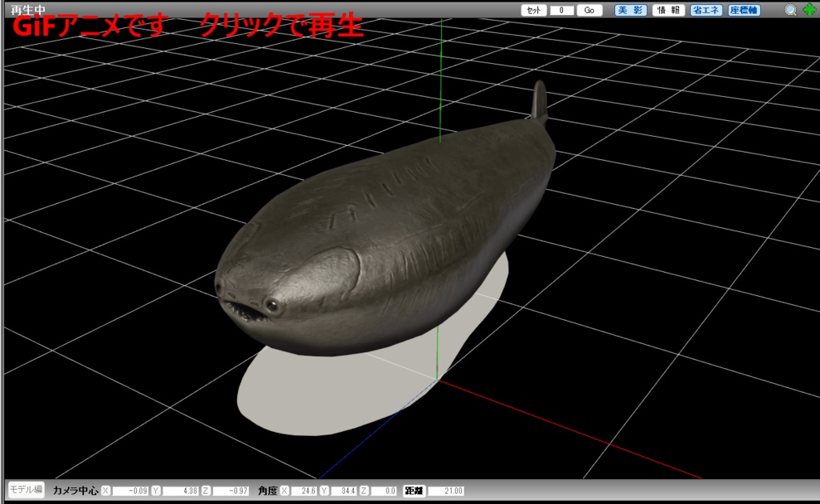Toggle the 美影 (shadow) option
Image resolution: width=820 pixels, height=504 pixels.
631,10
